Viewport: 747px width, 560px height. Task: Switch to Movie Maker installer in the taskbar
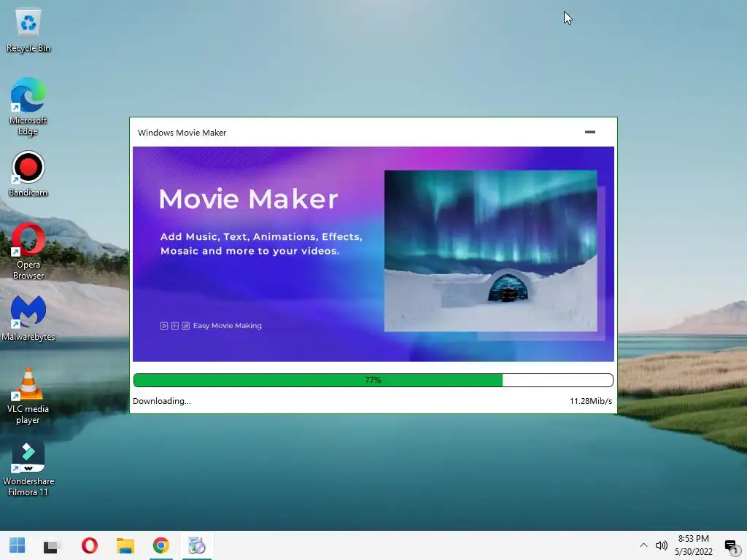click(197, 545)
